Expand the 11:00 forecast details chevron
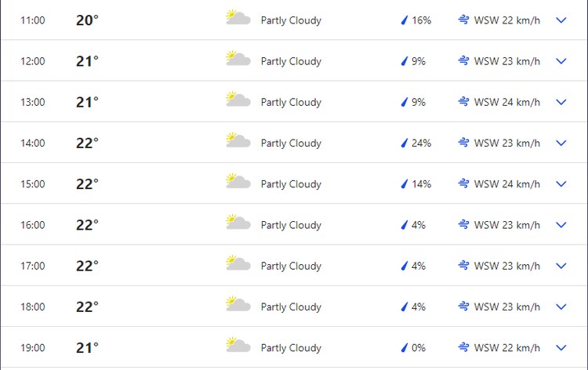The width and height of the screenshot is (588, 370). click(x=561, y=20)
